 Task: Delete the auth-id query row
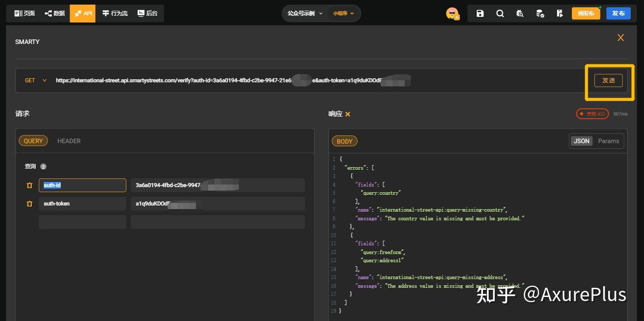[x=29, y=186]
